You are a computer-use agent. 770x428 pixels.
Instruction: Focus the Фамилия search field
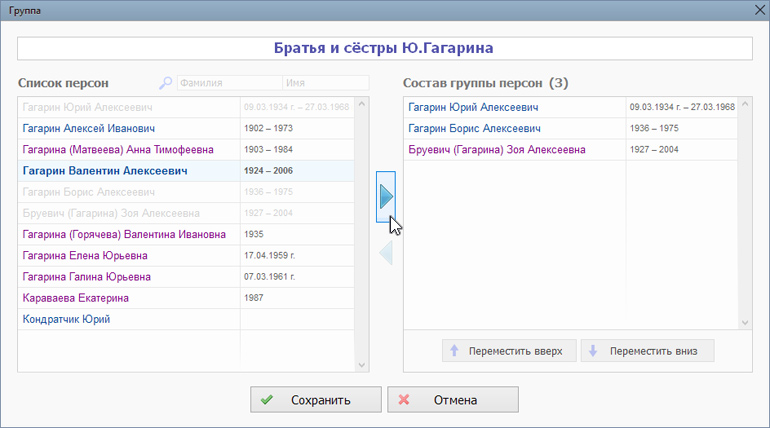coord(230,83)
